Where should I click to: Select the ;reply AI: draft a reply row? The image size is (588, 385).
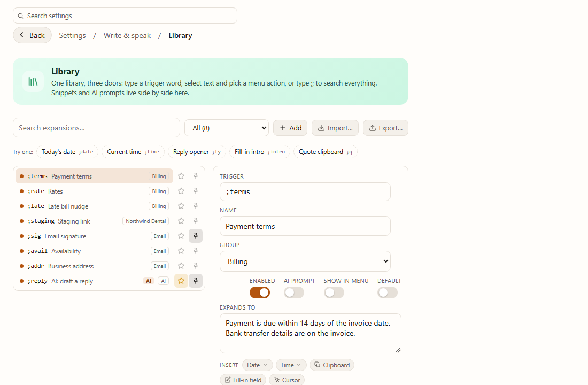tap(94, 281)
